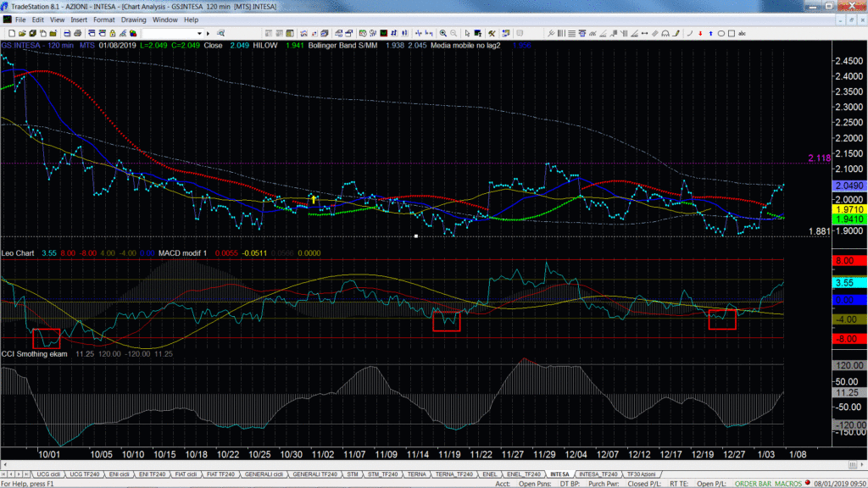Click the 11/19 date on time axis
868x488 pixels.
tap(449, 454)
